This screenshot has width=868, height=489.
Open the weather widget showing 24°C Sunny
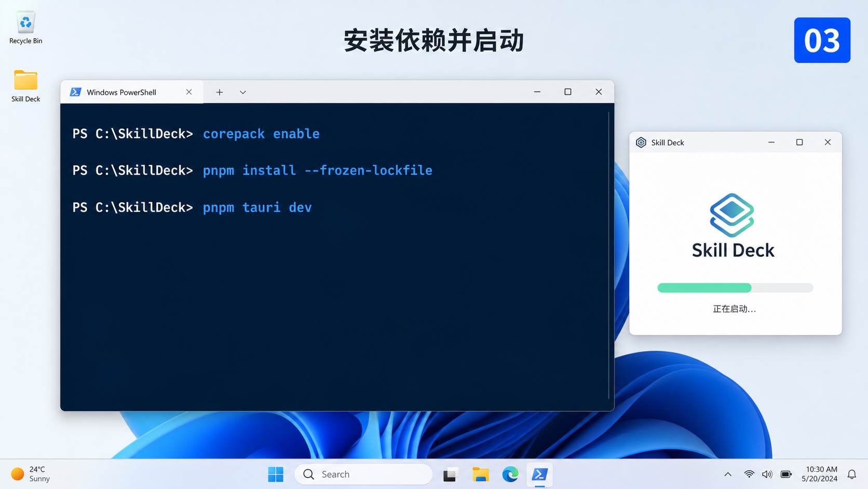tap(31, 474)
